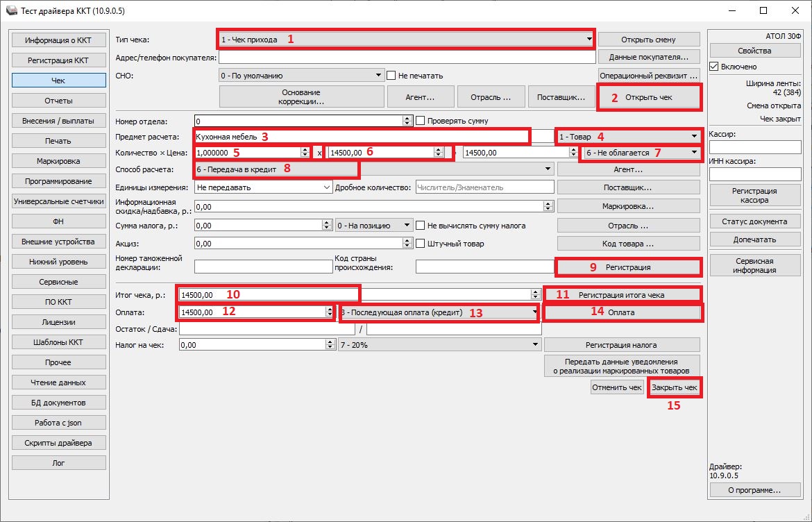Expand the Тип чека dropdown
The image size is (812, 522).
point(589,40)
